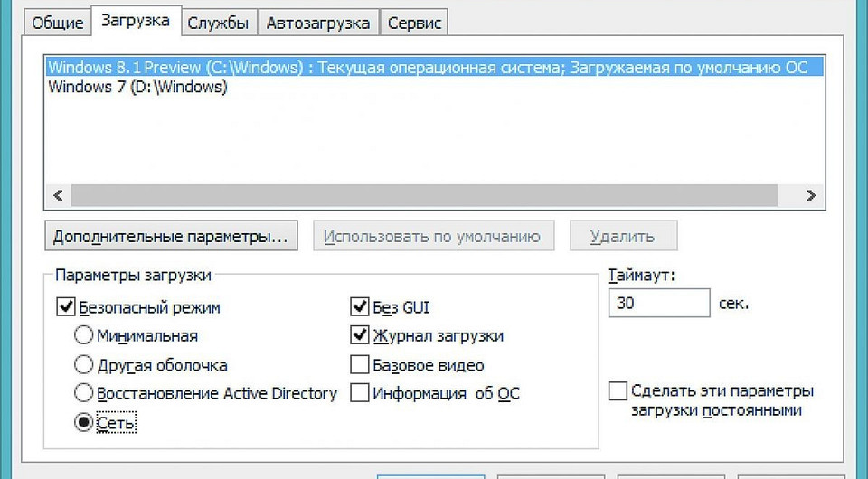Select the Загрузка tab
Image resolution: width=868 pixels, height=479 pixels.
136,21
